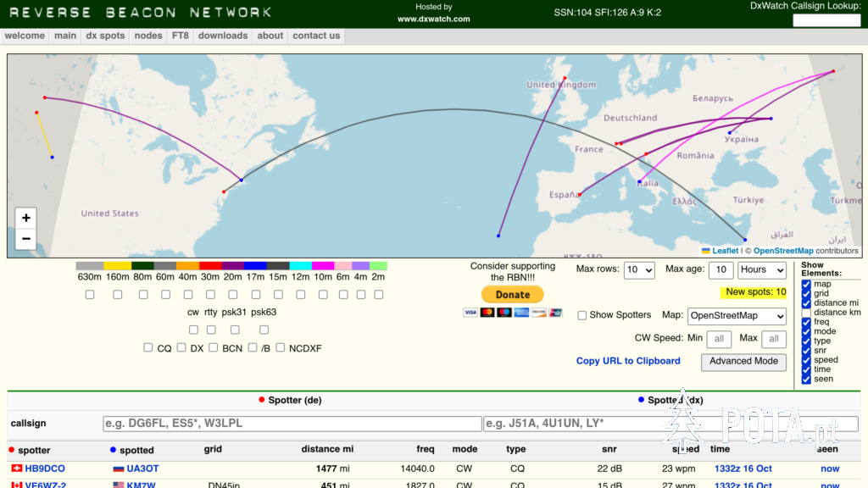Check the cw mode checkbox
The height and width of the screenshot is (488, 868).
point(193,330)
